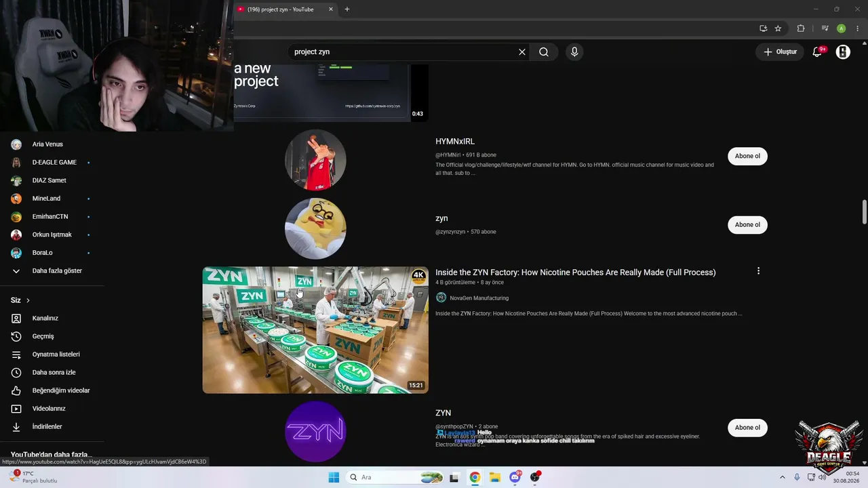Click the page vertical scrollbar thumb
The width and height of the screenshot is (868, 488).
(x=864, y=211)
